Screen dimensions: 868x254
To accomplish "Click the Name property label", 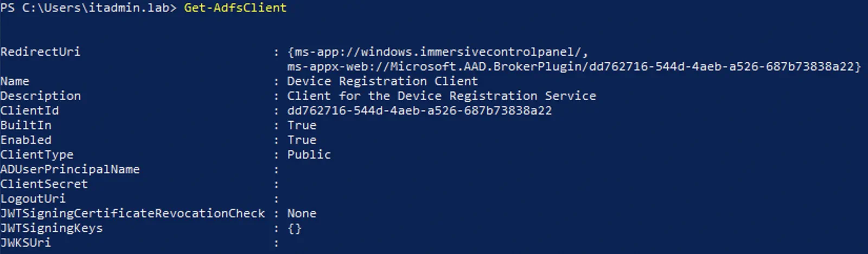I will 15,81.
